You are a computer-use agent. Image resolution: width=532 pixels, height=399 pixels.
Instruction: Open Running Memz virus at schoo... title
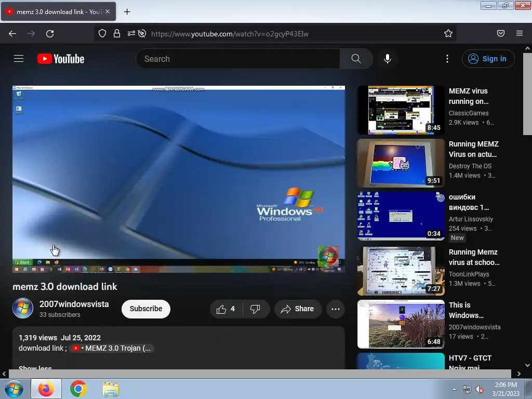pyautogui.click(x=474, y=257)
